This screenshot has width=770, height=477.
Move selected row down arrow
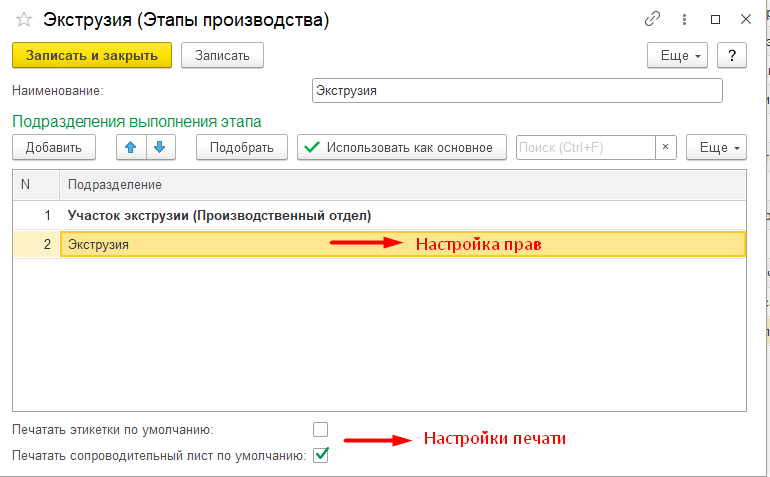(x=160, y=147)
